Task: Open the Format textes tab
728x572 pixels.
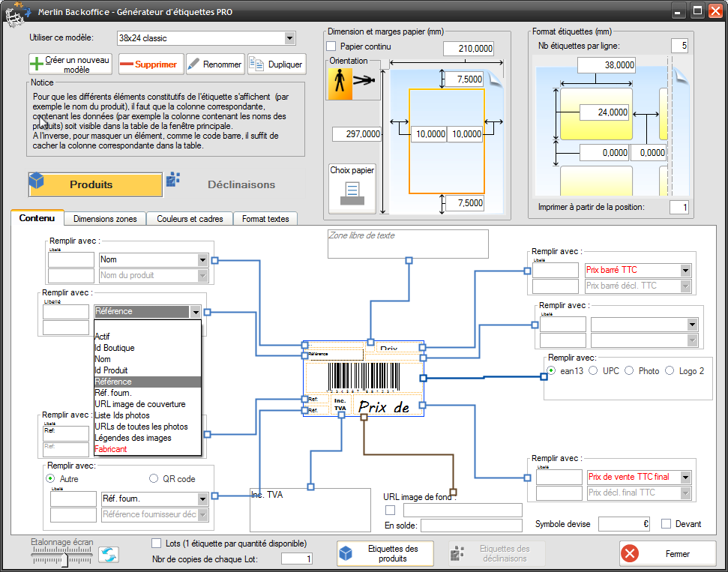Action: [x=265, y=219]
